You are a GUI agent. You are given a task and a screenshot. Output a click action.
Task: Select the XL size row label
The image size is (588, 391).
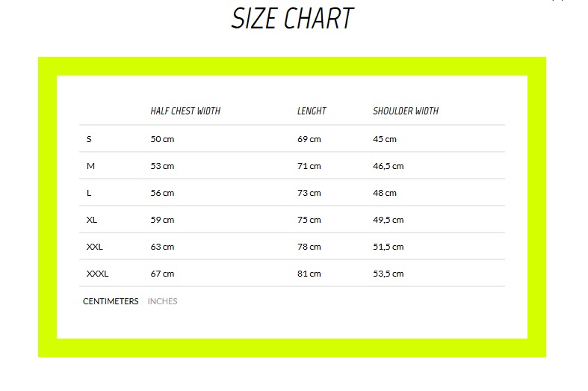coord(91,220)
